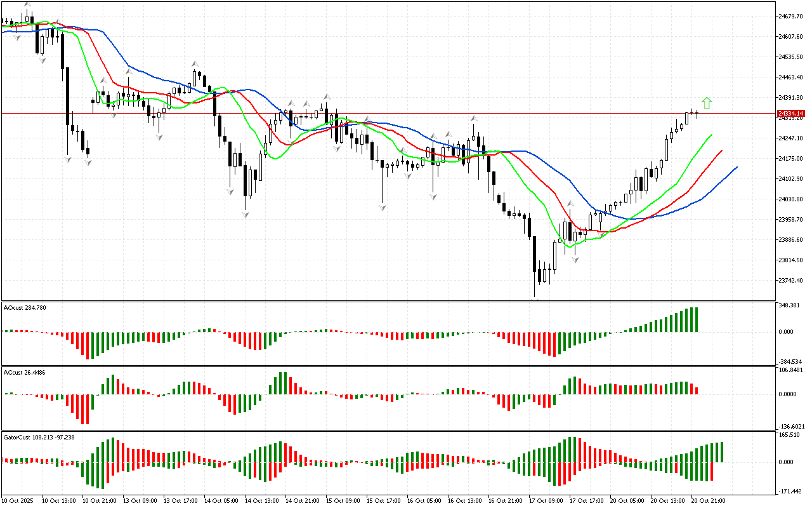Click the fractal arrow above the top-left highest candle
This screenshot has width=812, height=508.
coord(27,4)
